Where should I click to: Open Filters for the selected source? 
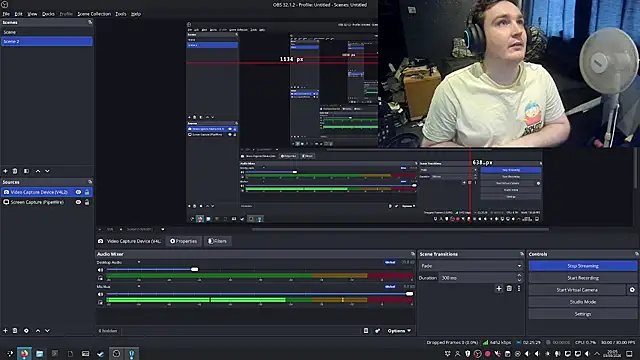tap(218, 241)
